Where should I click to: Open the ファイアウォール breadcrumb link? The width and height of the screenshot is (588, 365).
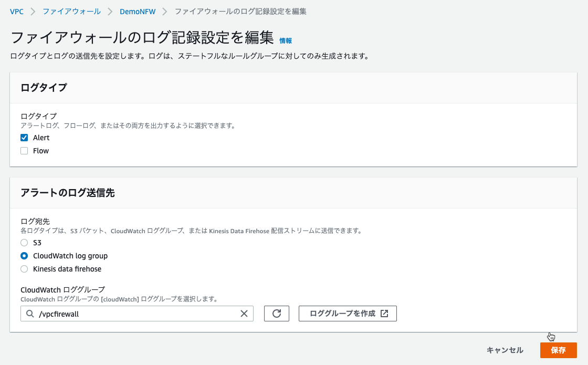(71, 12)
